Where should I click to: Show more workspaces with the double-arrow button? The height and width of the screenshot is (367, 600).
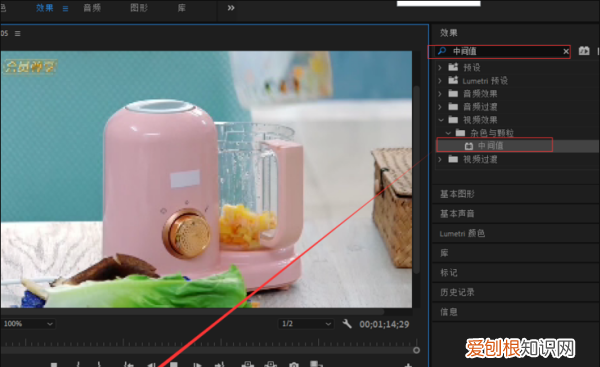231,8
